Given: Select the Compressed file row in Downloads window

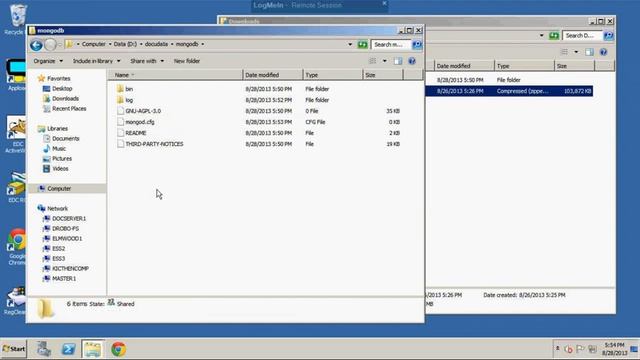Looking at the screenshot, I should (x=509, y=91).
